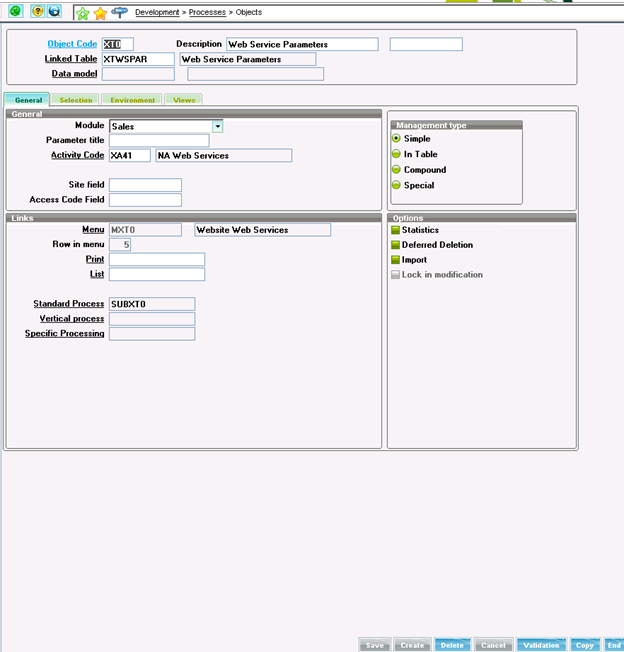Enable the Deferred Deletion option
This screenshot has height=652, width=624.
click(396, 245)
